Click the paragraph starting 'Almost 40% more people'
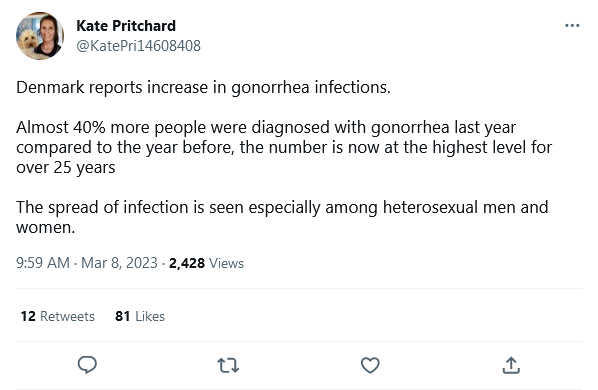Image resolution: width=598 pixels, height=390 pixels. pos(284,147)
